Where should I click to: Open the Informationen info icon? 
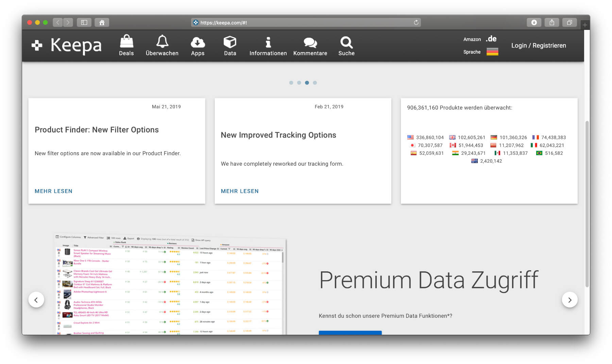tap(268, 42)
